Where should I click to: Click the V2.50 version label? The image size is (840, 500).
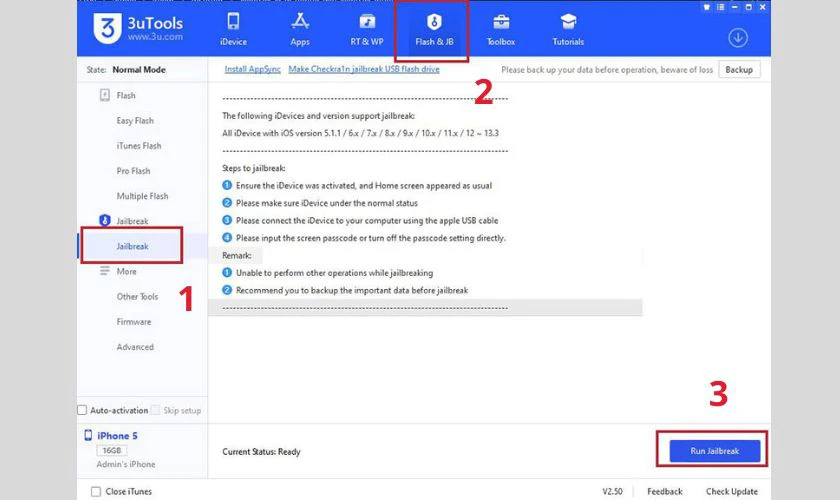(612, 491)
